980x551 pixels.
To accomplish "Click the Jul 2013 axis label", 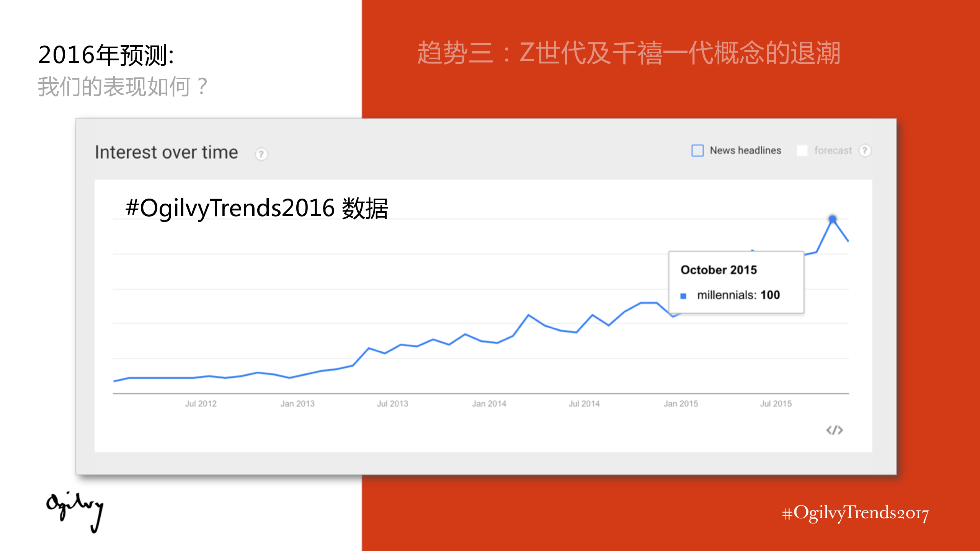I will pos(392,404).
